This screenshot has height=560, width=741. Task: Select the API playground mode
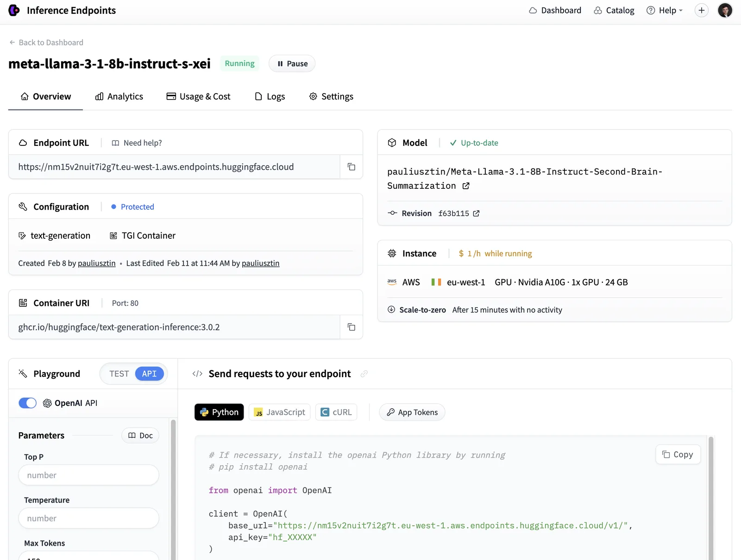(149, 373)
